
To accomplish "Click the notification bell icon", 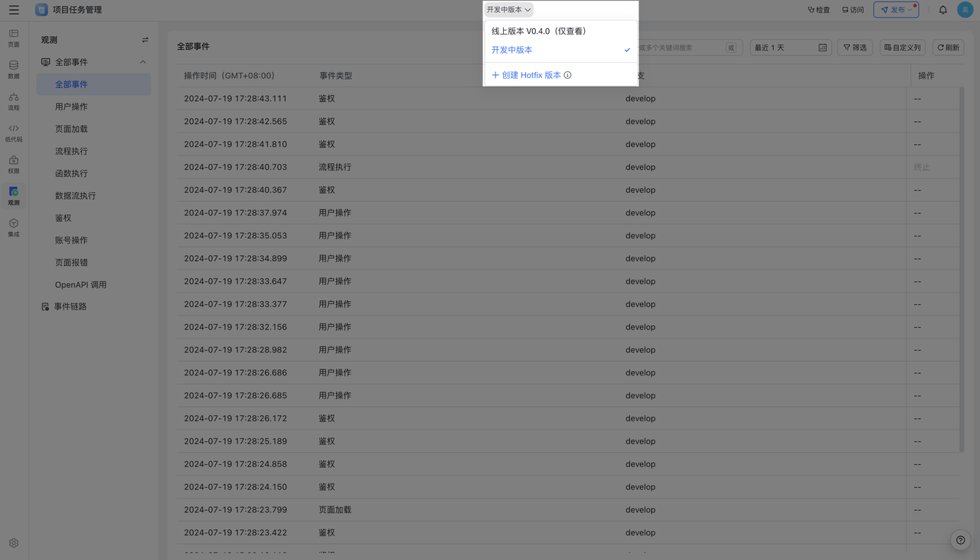I will point(943,10).
